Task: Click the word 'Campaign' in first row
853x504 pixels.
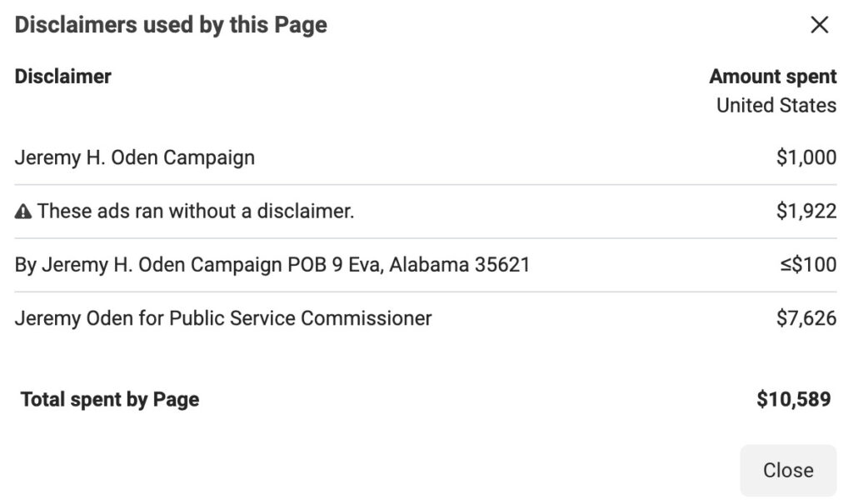Action: [x=209, y=157]
